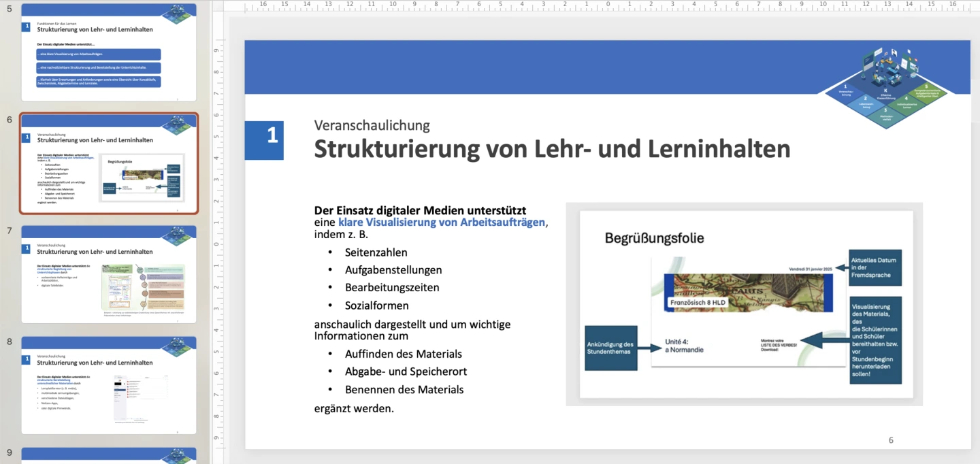Click the Veranschaulichung subtitle text above the title
The height and width of the screenshot is (464, 980).
tap(372, 125)
